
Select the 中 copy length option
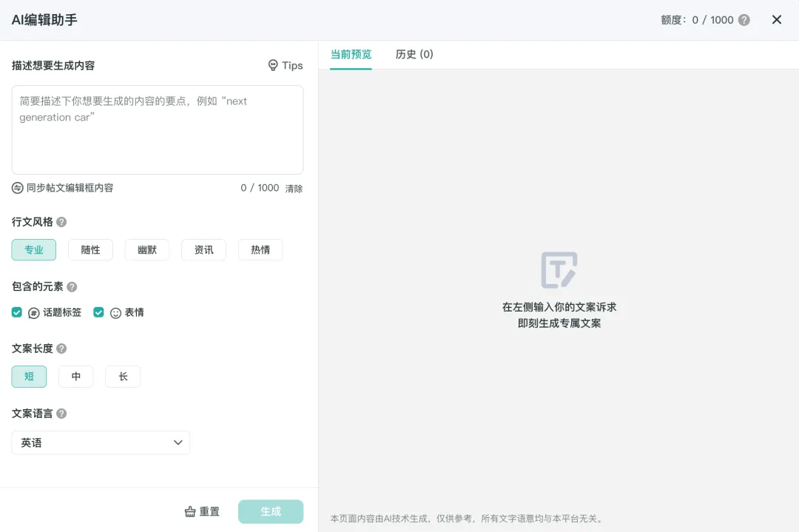pos(75,376)
